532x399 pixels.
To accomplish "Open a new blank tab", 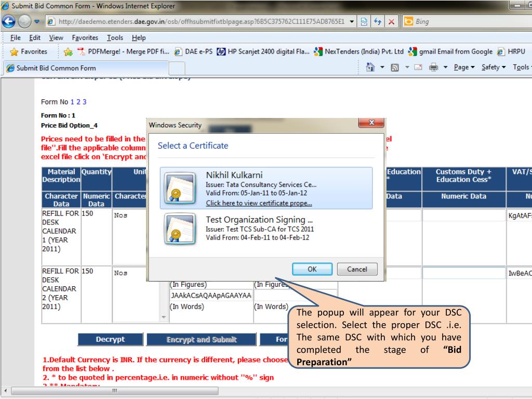I will point(177,69).
